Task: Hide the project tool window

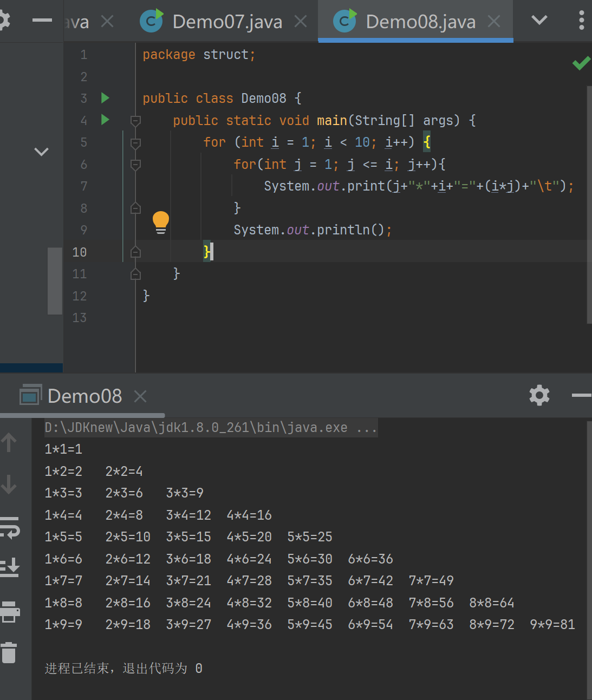Action: pyautogui.click(x=42, y=21)
